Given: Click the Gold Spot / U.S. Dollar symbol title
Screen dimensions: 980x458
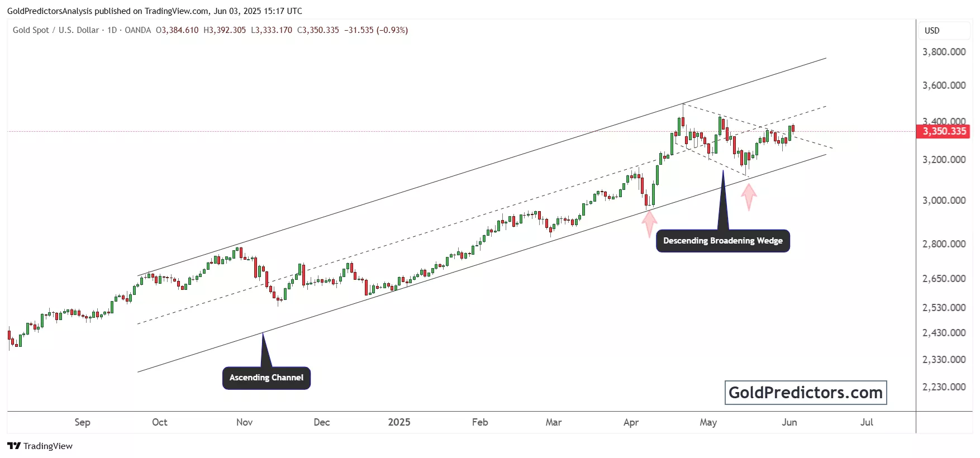Looking at the screenshot, I should [56, 30].
